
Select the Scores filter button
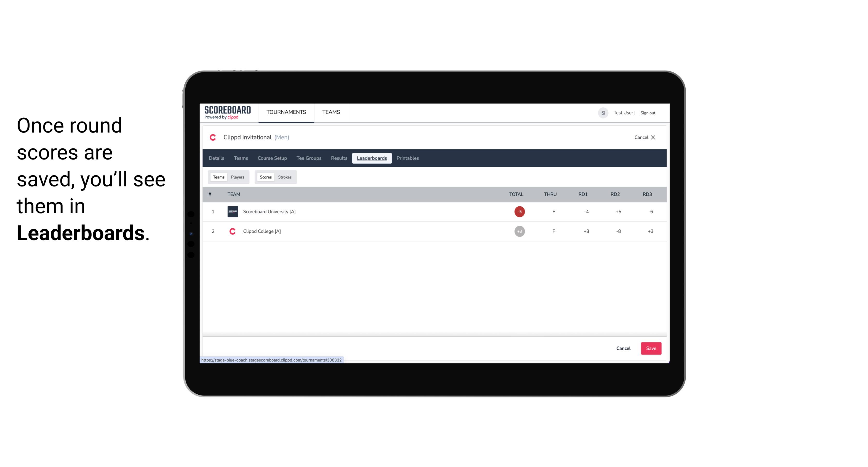click(265, 177)
